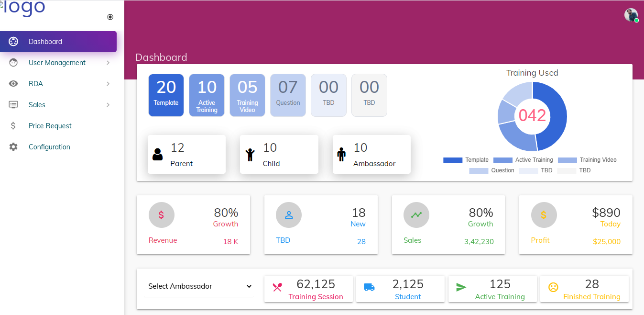
Task: Toggle Template series in chart legend
Action: pos(466,160)
